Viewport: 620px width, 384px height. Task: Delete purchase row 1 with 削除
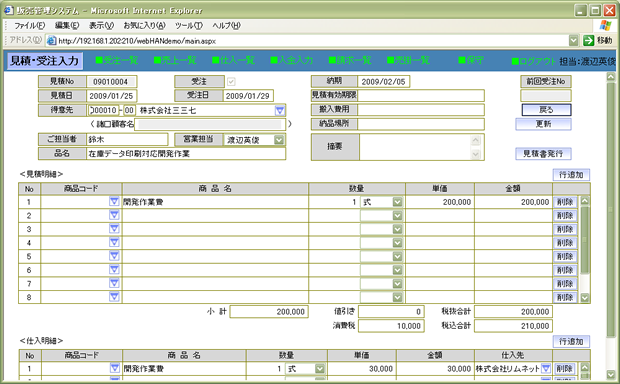564,369
